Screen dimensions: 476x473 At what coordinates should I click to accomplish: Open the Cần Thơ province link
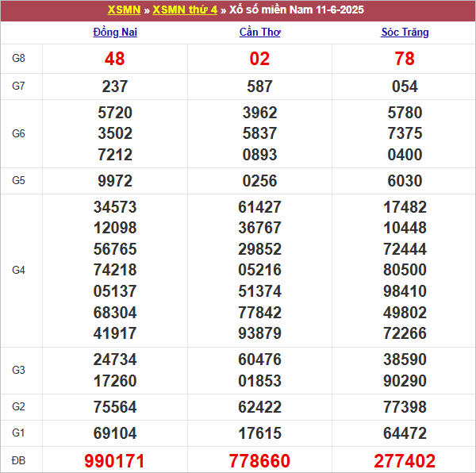pos(260,33)
